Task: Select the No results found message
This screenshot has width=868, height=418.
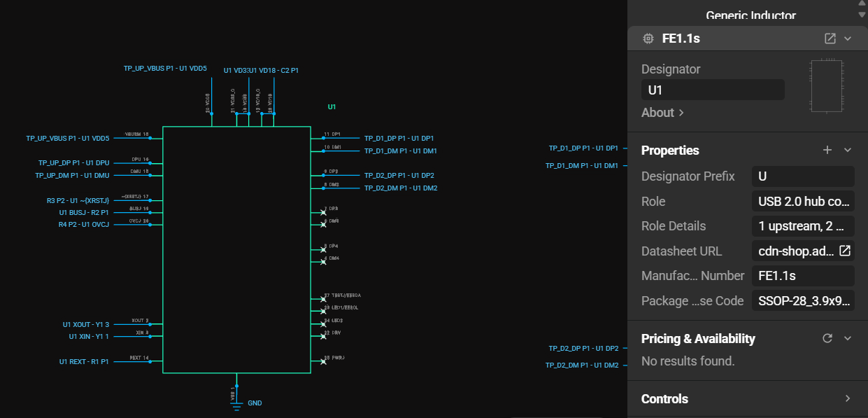Action: (x=688, y=361)
